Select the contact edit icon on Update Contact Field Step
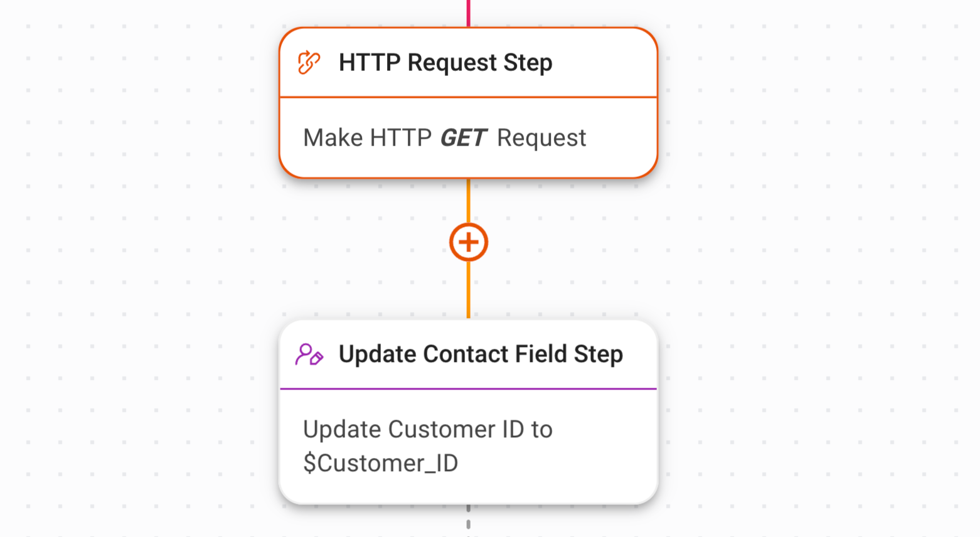Screen dimensions: 980x537 click(x=310, y=353)
